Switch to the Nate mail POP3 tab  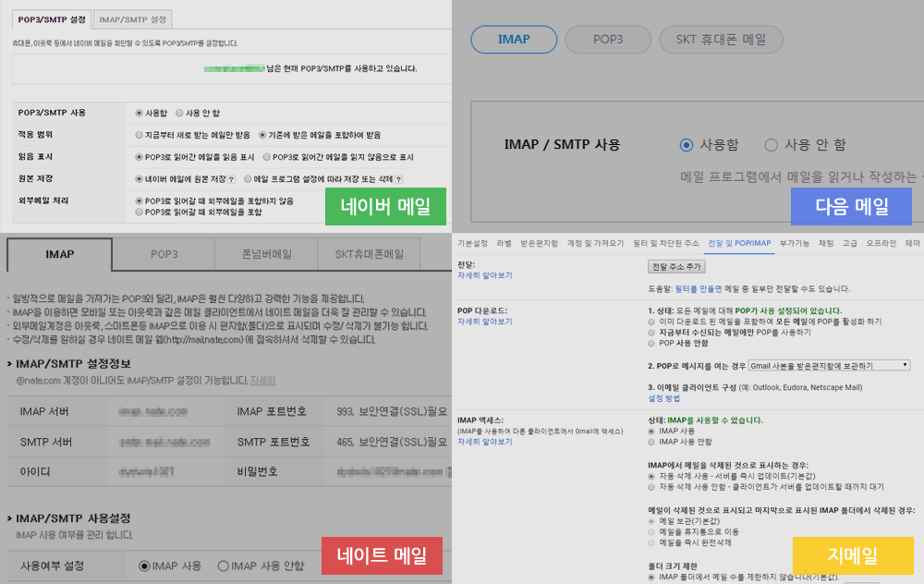click(164, 255)
